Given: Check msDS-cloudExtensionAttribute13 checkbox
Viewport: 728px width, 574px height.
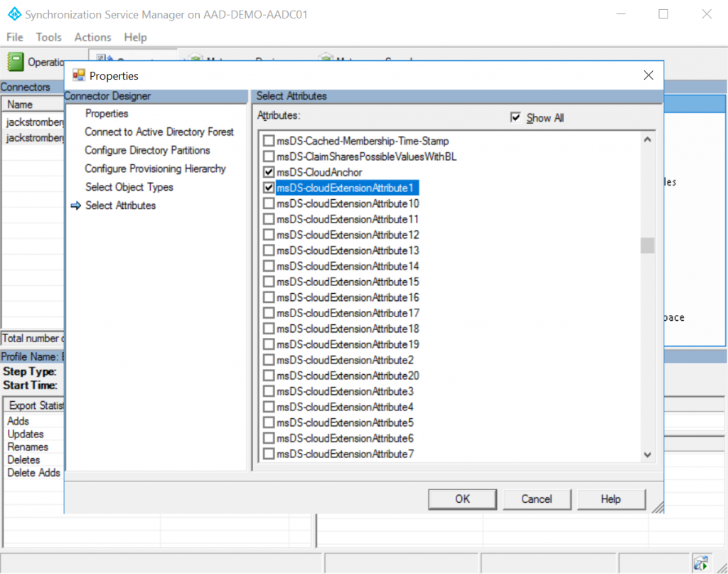Looking at the screenshot, I should pos(268,250).
